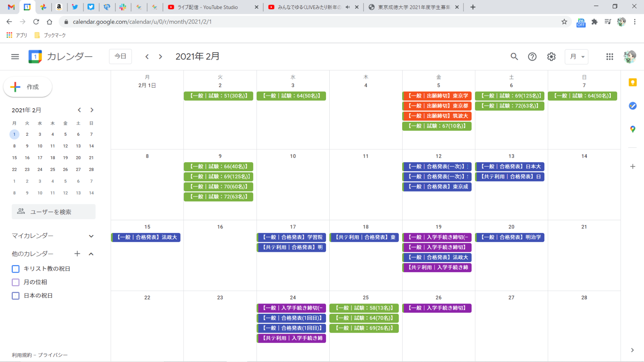The height and width of the screenshot is (362, 644).
Task: Open the support help icon
Action: pyautogui.click(x=532, y=57)
